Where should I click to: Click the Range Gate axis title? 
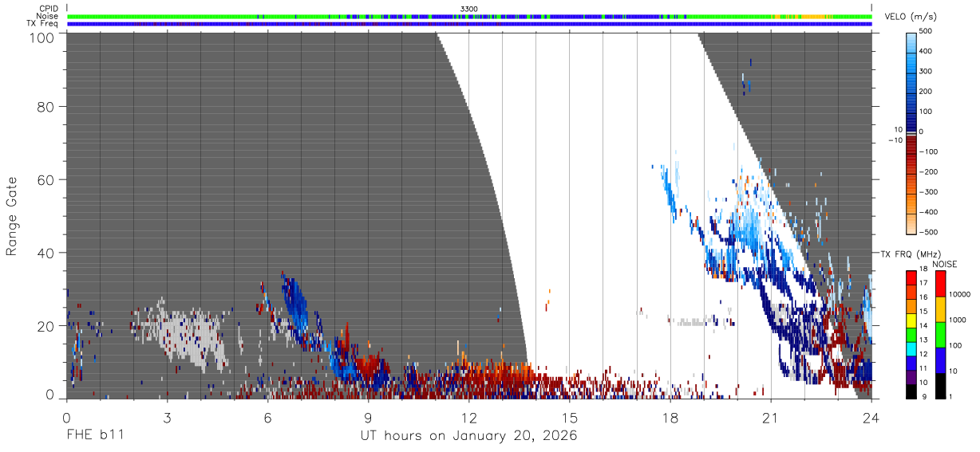click(12, 216)
